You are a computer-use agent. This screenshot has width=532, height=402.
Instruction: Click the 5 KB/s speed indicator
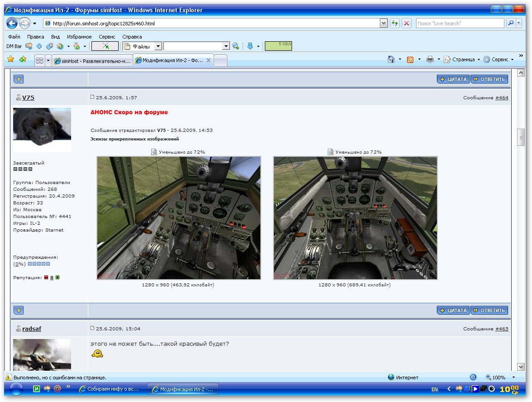[278, 46]
